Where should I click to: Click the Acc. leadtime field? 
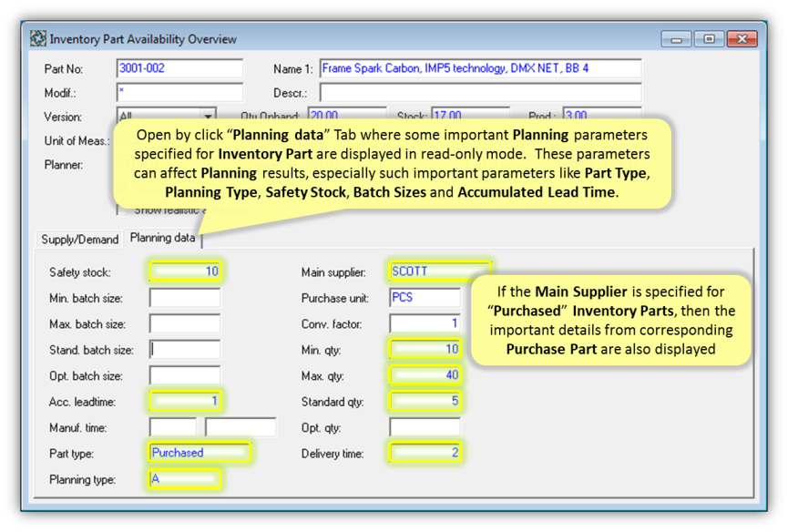click(185, 401)
